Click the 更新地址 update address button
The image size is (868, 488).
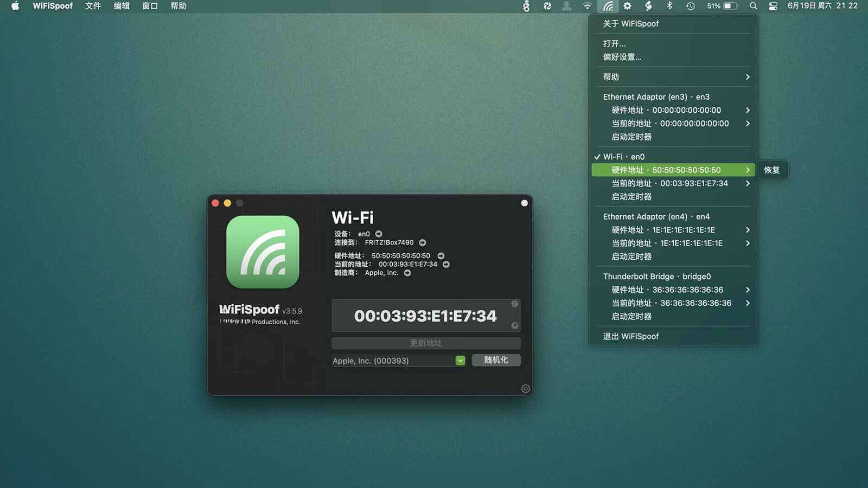coord(426,343)
